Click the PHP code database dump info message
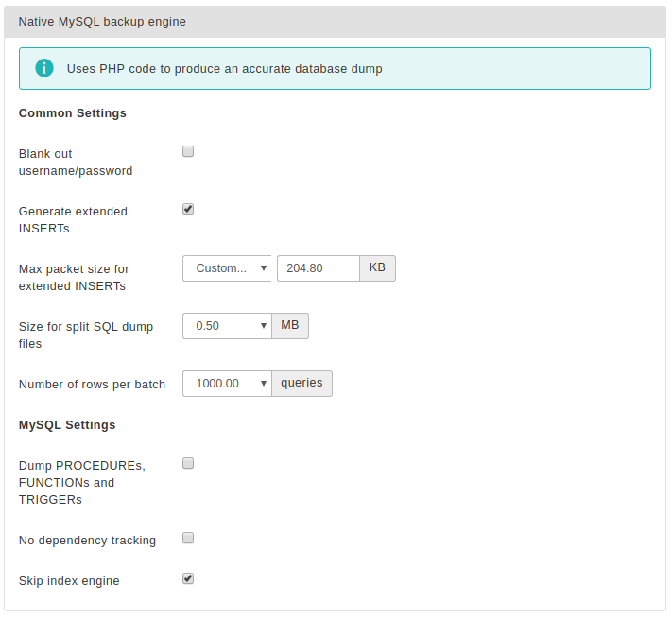This screenshot has height=619, width=672. click(x=225, y=69)
